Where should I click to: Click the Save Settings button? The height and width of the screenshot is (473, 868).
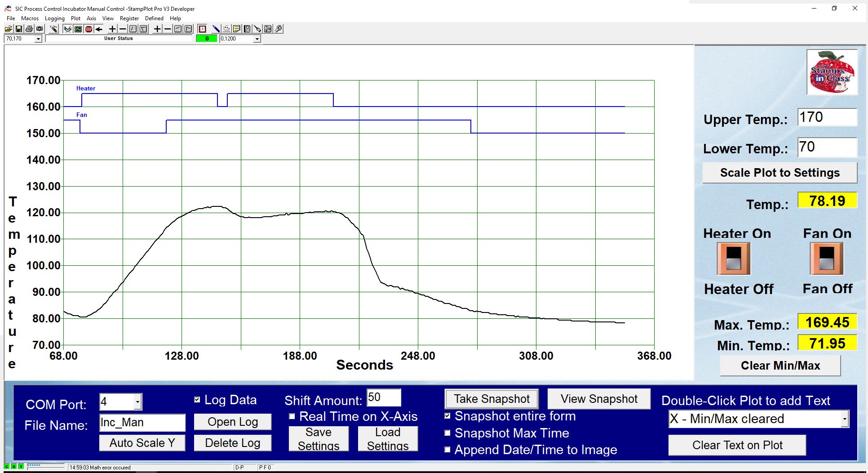[319, 438]
